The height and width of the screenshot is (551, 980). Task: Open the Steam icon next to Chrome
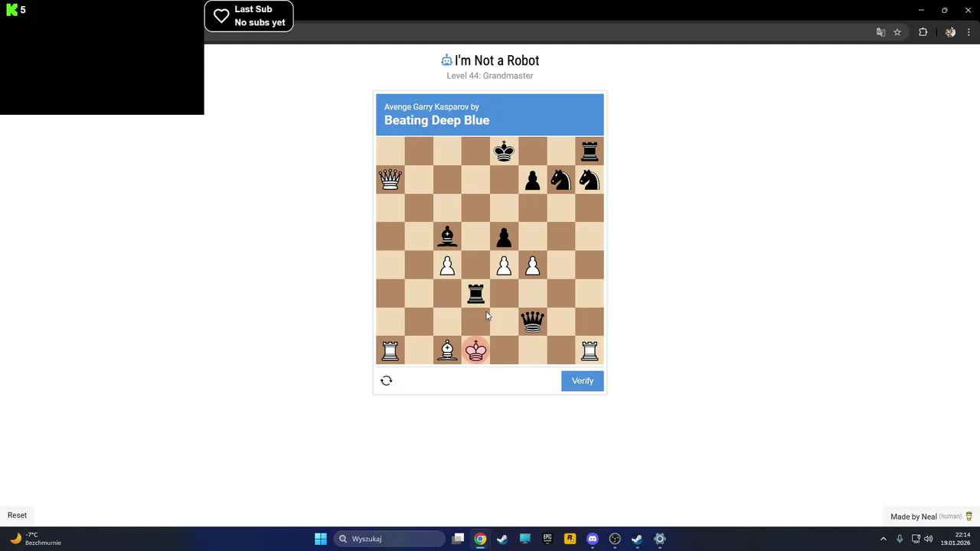click(x=502, y=539)
